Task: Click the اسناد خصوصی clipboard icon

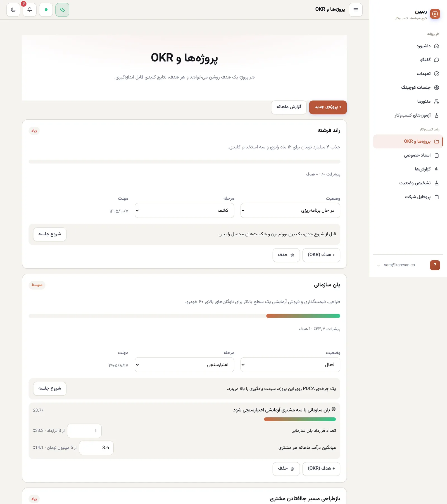Action: click(437, 155)
